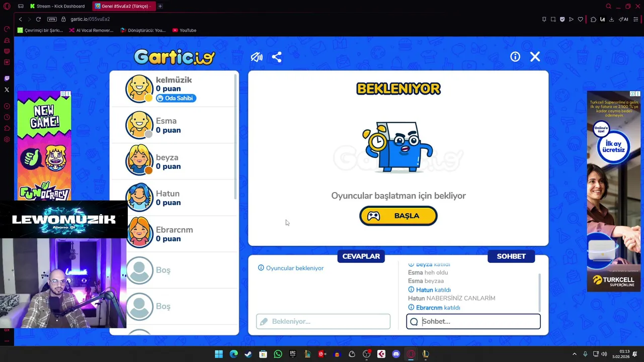Select player kelmüzik's avatar

(139, 88)
